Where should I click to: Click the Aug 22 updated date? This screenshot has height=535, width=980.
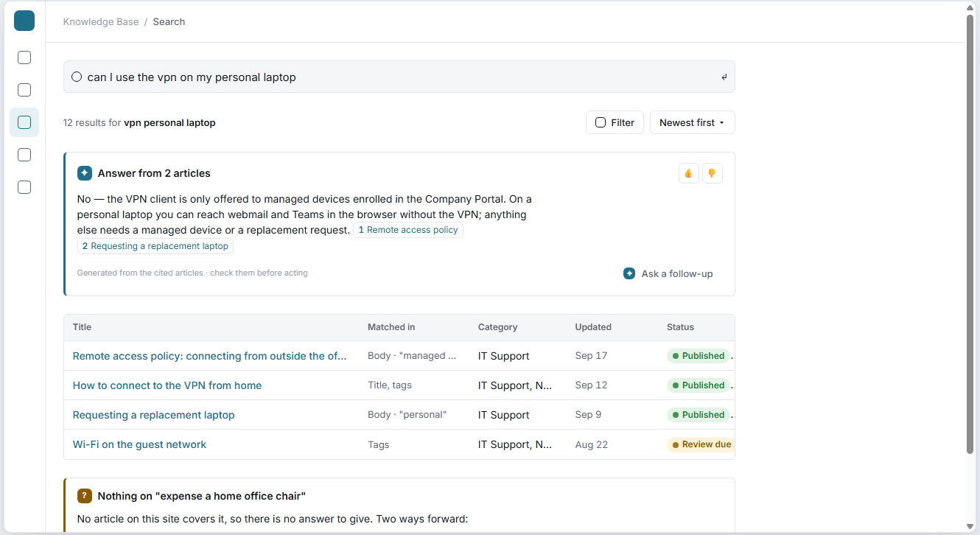coord(592,444)
